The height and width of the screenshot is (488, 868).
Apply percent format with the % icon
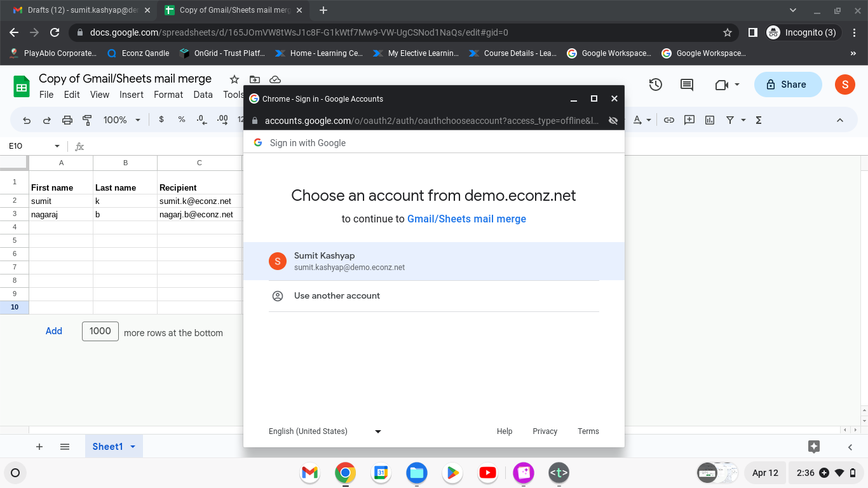(182, 119)
